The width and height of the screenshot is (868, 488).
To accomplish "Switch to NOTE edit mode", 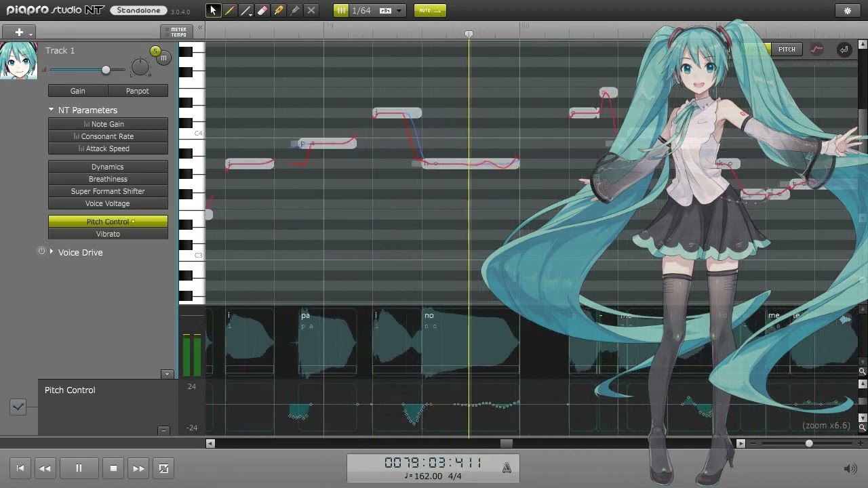I will click(755, 49).
